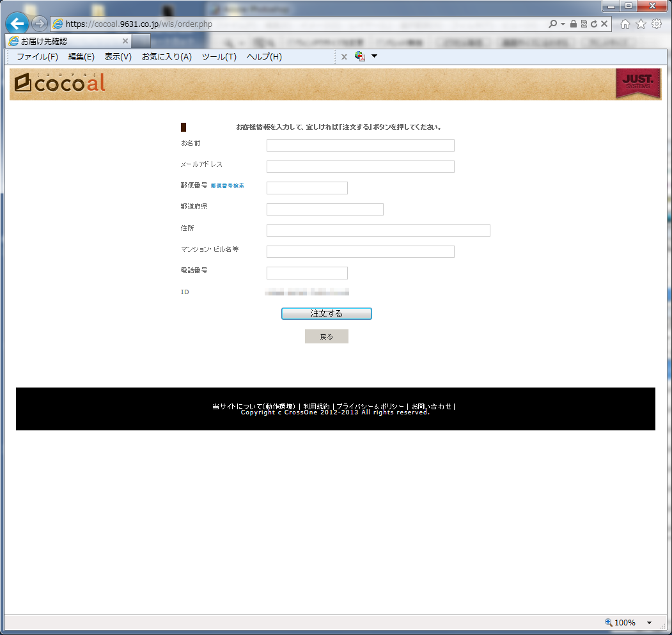This screenshot has height=635, width=672.
Task: Click the 電話番号 phone number field
Action: point(307,273)
